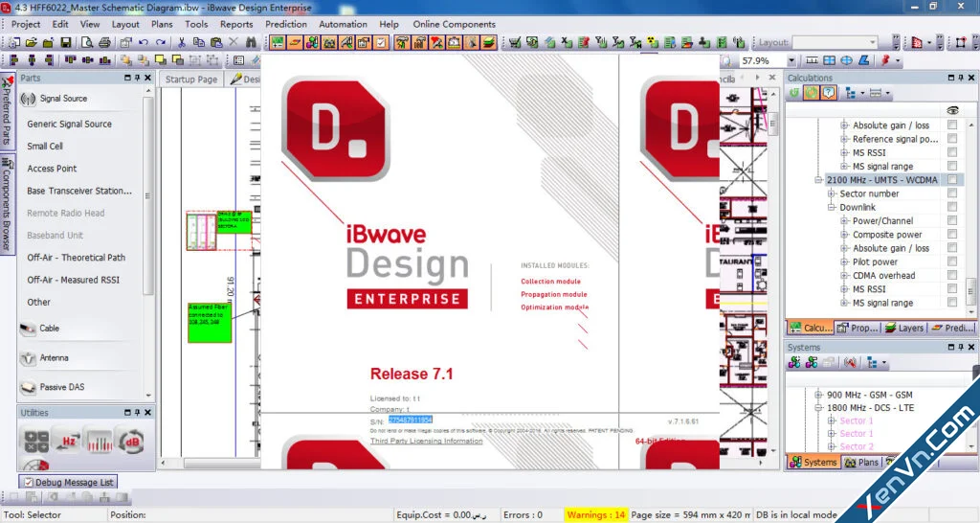This screenshot has height=523, width=980.
Task: Click the align left edges icon
Action: (x=14, y=60)
